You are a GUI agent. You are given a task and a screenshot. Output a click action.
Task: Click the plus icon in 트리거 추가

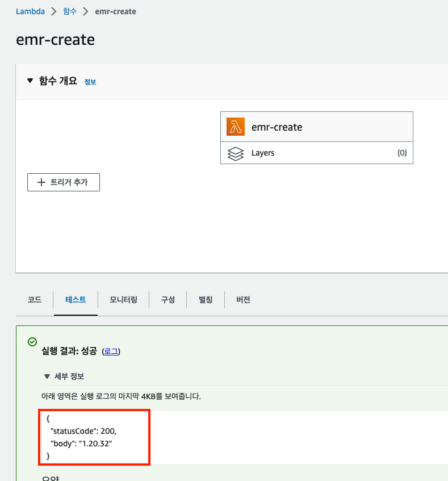coord(41,182)
